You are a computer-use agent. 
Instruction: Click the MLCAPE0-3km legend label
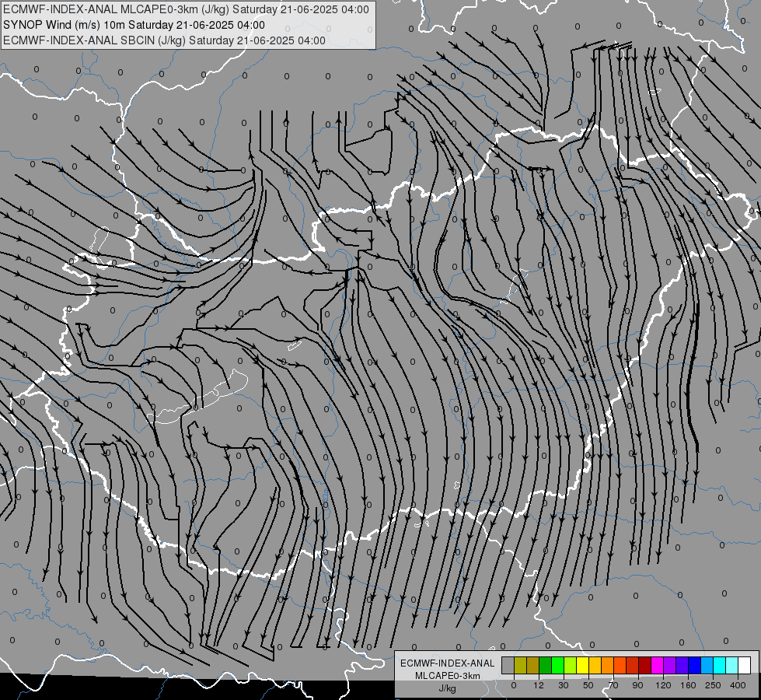click(448, 676)
